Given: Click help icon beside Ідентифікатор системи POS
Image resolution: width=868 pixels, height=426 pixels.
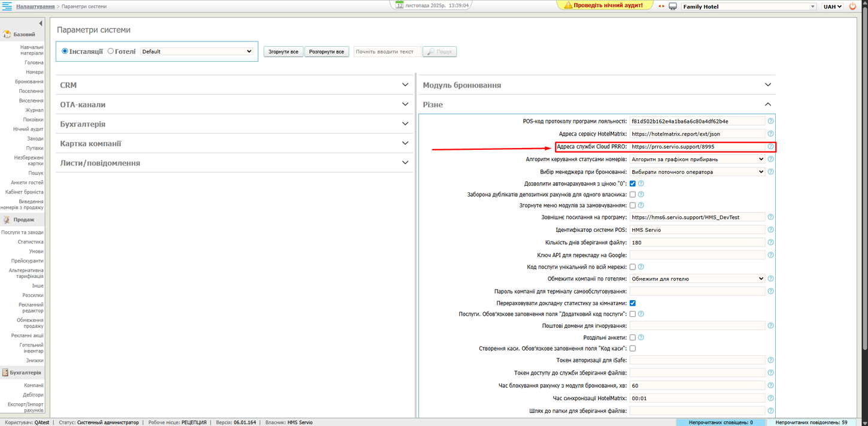Looking at the screenshot, I should click(770, 230).
